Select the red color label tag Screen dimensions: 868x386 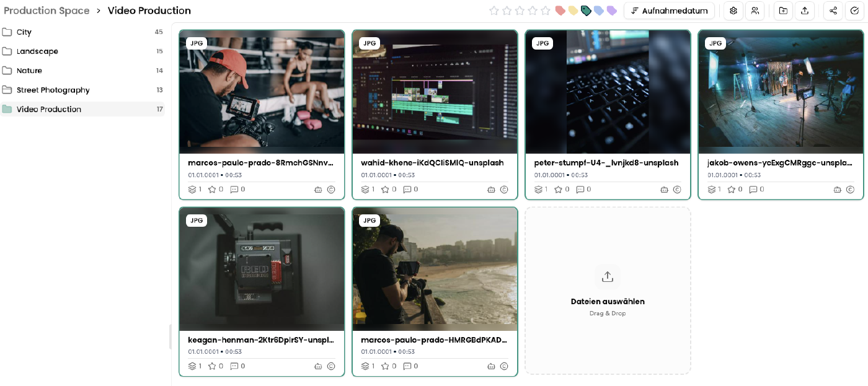click(560, 11)
